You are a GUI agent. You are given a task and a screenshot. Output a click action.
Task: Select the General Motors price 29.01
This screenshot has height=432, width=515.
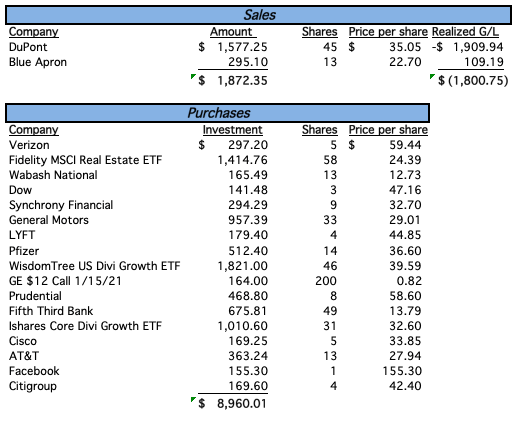tap(405, 220)
